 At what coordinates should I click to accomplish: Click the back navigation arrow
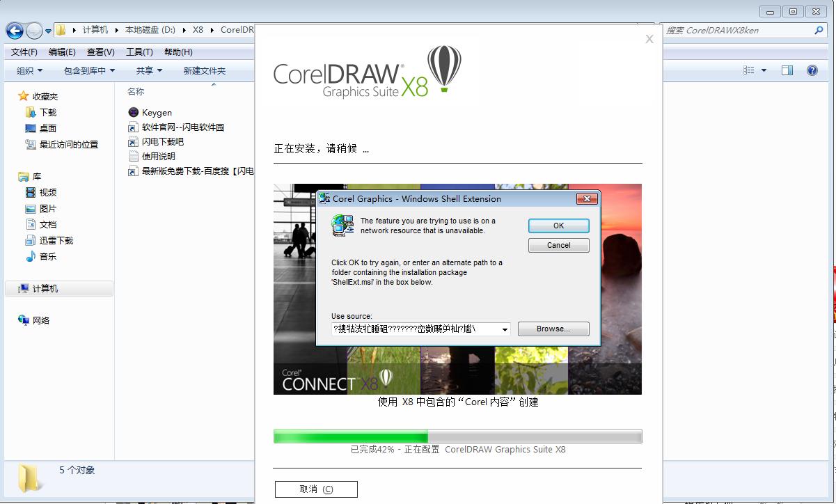pyautogui.click(x=15, y=31)
